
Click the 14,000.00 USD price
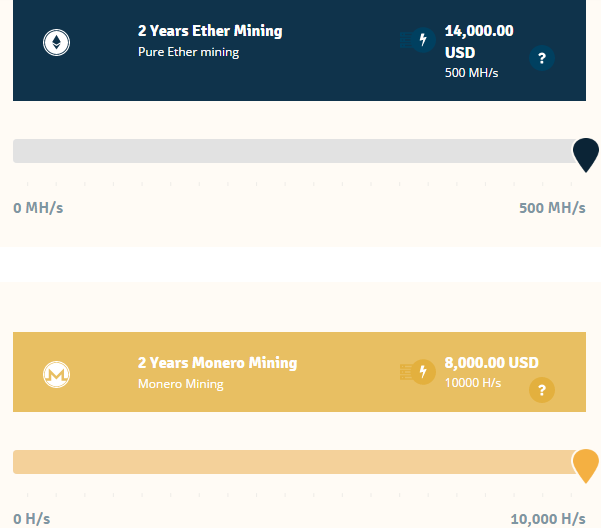tap(479, 41)
